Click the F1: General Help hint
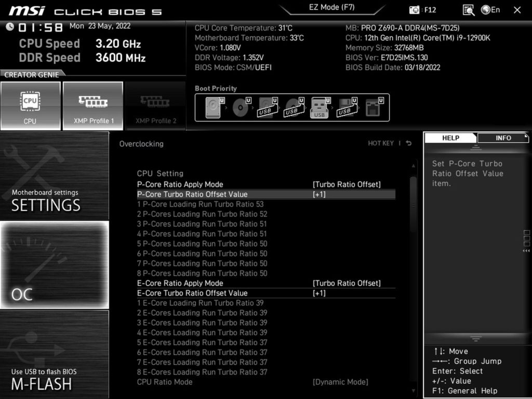The height and width of the screenshot is (399, 532). (464, 391)
